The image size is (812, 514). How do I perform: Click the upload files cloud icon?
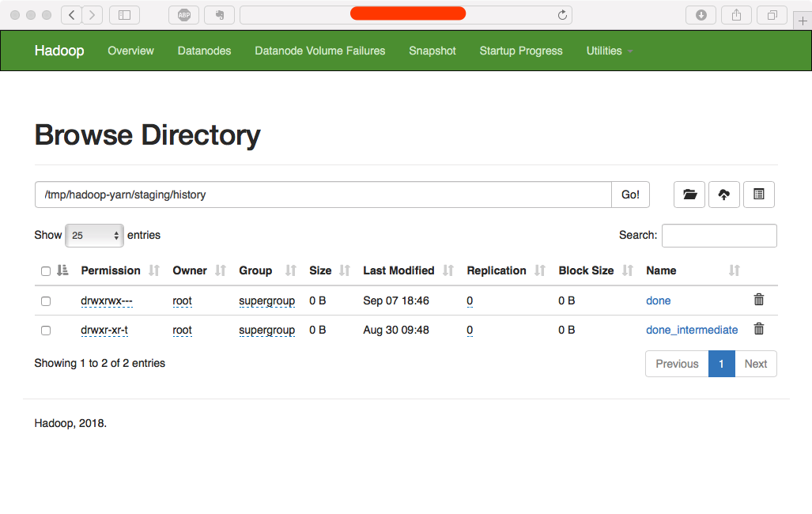[x=724, y=195]
